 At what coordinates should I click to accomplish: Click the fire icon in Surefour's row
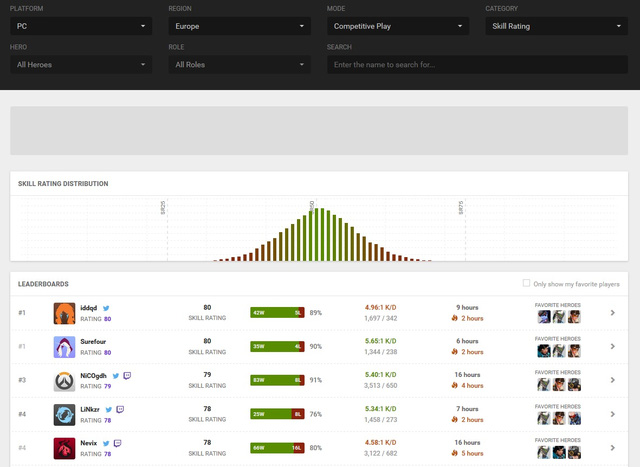click(x=455, y=351)
